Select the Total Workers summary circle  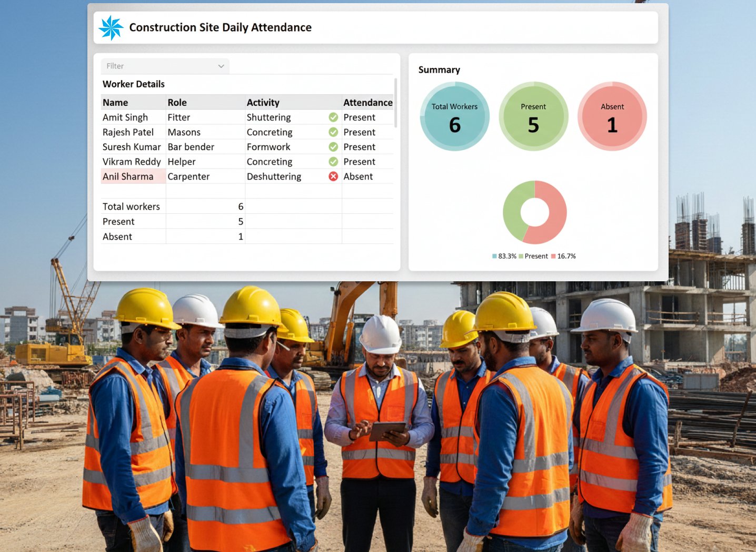pos(454,116)
